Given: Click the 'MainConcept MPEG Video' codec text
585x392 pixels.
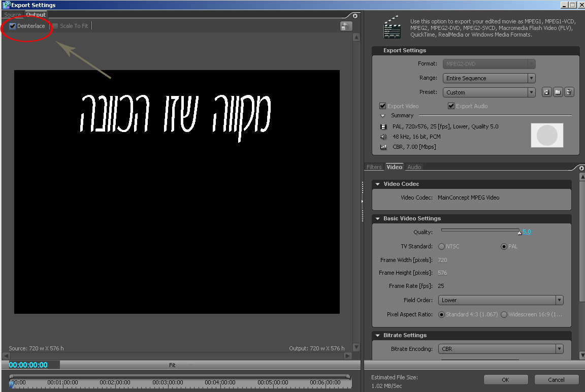Looking at the screenshot, I should click(469, 198).
